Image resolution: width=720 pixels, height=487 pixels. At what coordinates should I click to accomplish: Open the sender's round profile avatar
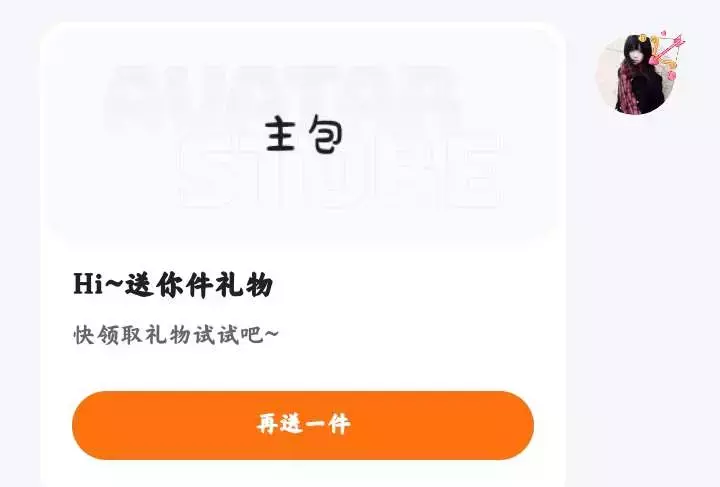pos(636,75)
